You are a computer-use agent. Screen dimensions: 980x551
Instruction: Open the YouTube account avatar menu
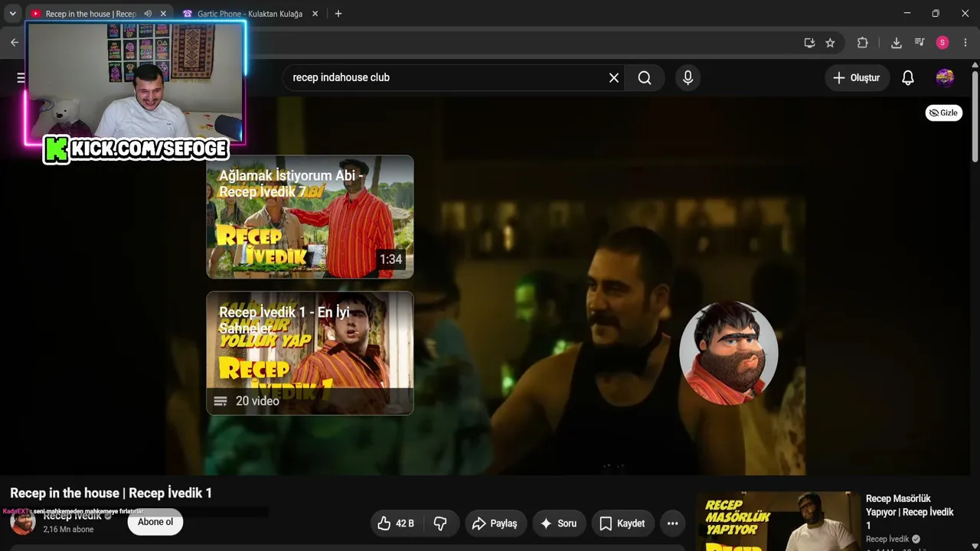(945, 77)
